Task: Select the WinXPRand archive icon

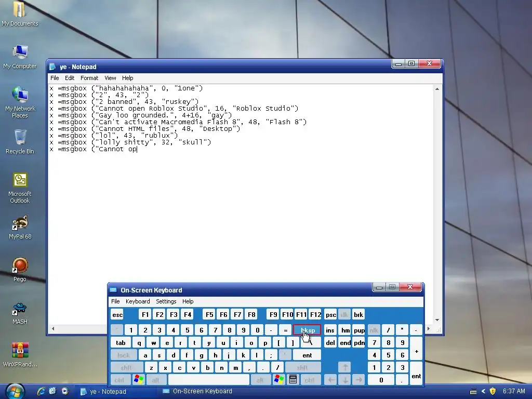Action: tap(20, 355)
